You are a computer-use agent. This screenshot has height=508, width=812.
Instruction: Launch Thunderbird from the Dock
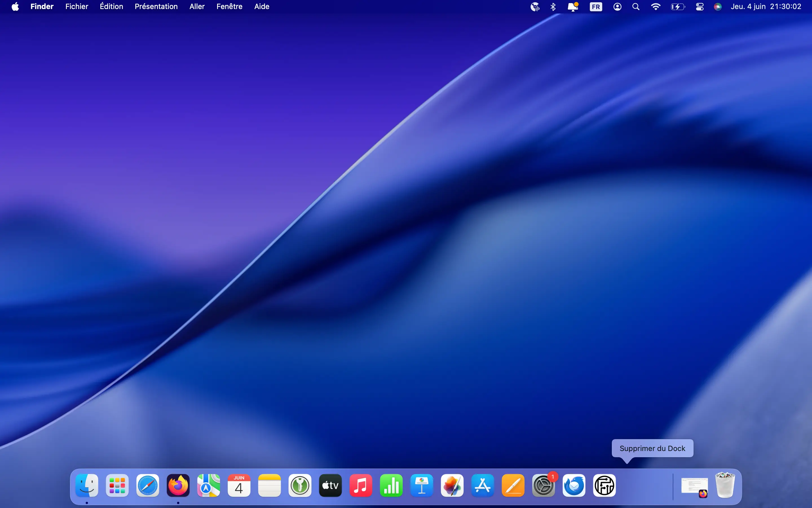pyautogui.click(x=574, y=485)
